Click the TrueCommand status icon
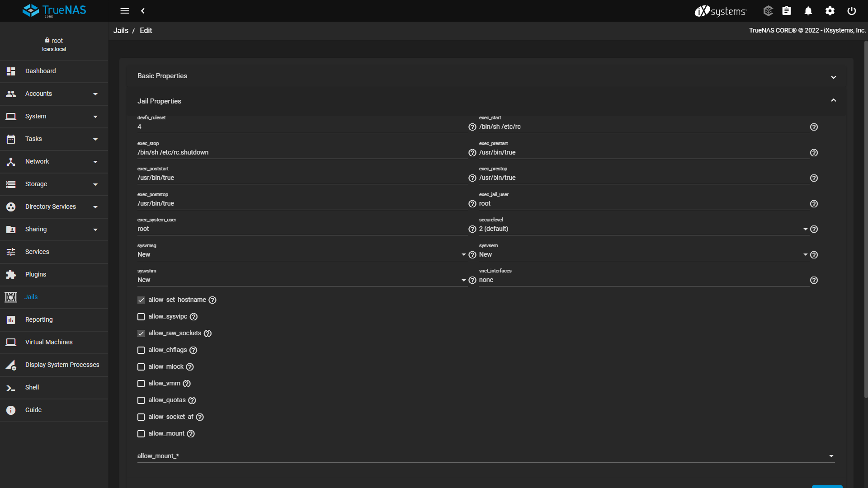868x488 pixels. (768, 11)
